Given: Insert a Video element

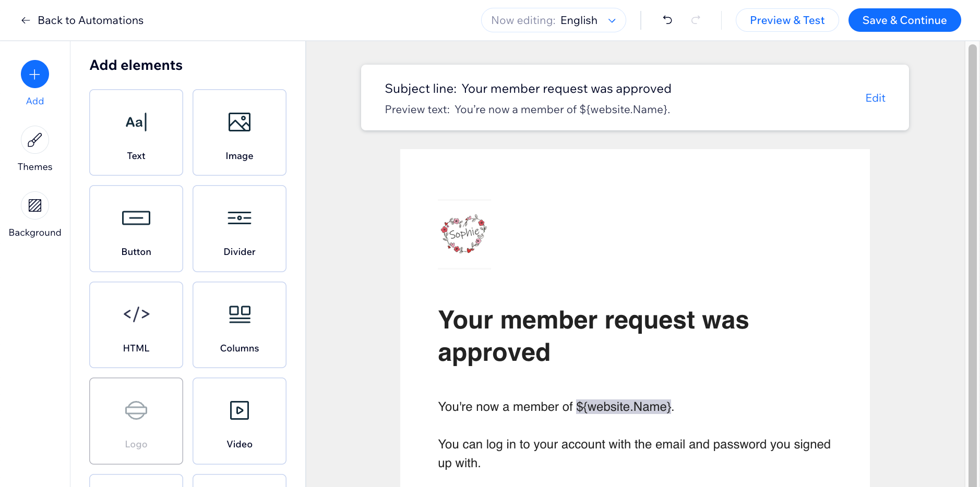Looking at the screenshot, I should [239, 421].
